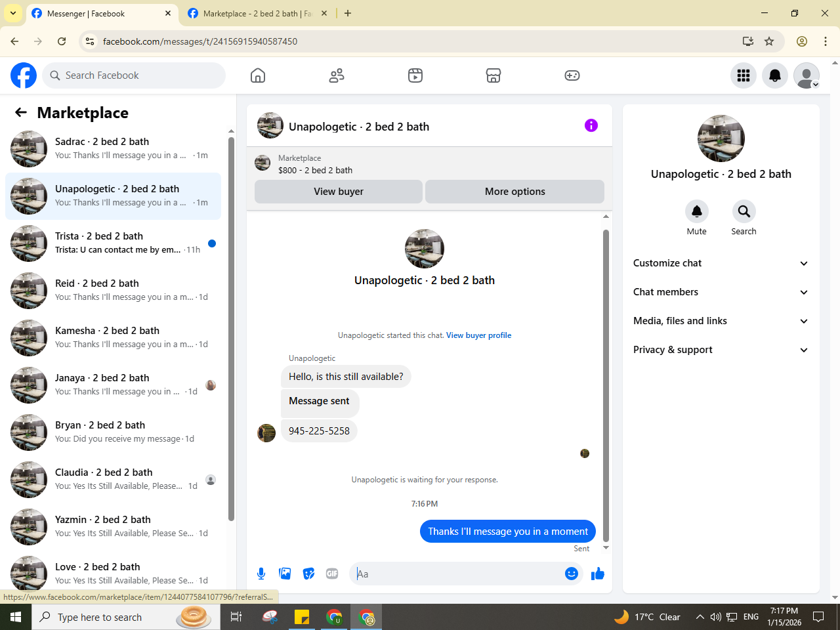Click the 'Hello, is this still available?' message

coord(346,377)
